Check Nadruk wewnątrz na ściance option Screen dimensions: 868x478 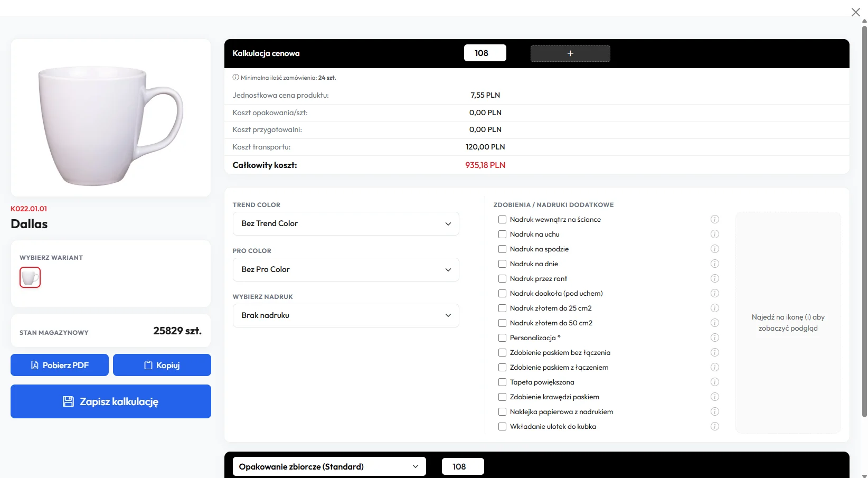(x=502, y=219)
